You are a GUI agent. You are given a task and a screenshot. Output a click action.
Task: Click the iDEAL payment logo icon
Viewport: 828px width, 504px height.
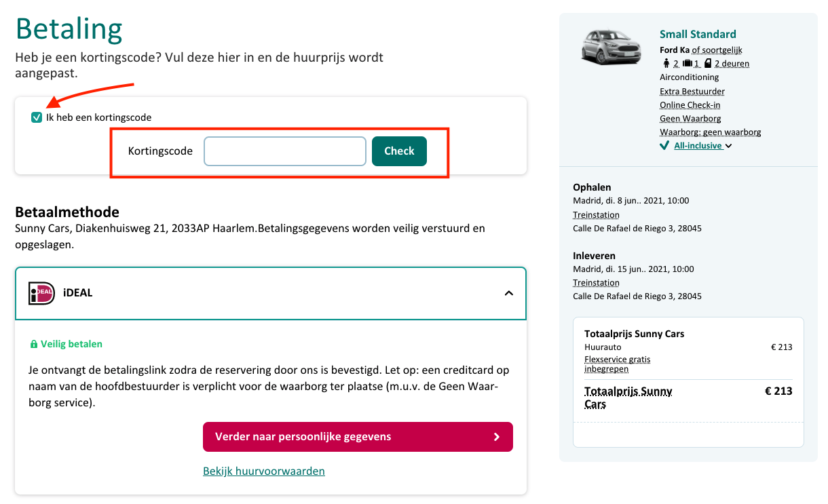coord(41,293)
